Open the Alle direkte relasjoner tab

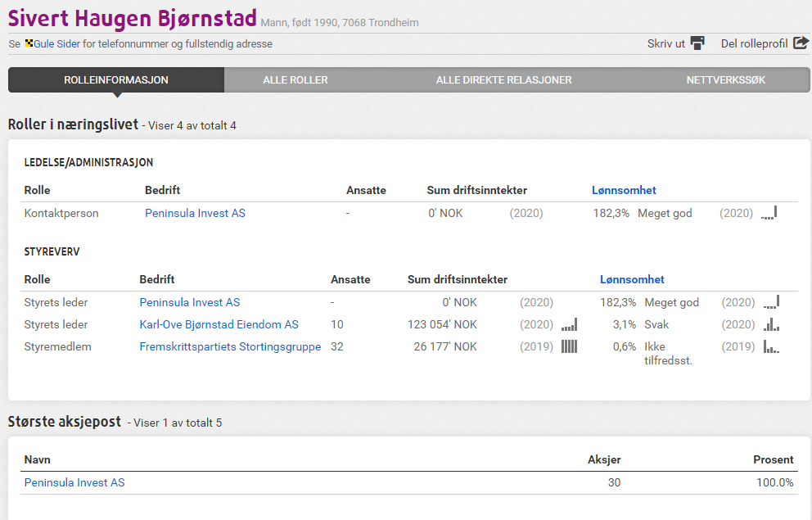504,79
